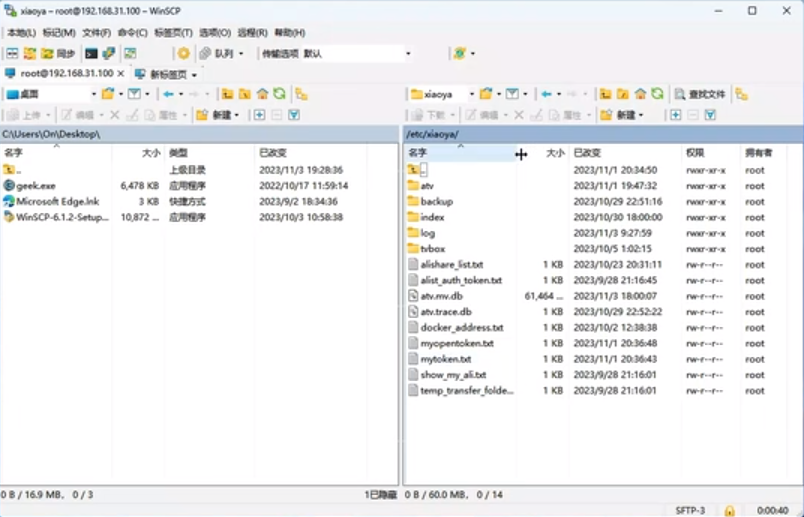The height and width of the screenshot is (517, 804).
Task: Click the 新标签页 new tab button
Action: click(x=162, y=75)
